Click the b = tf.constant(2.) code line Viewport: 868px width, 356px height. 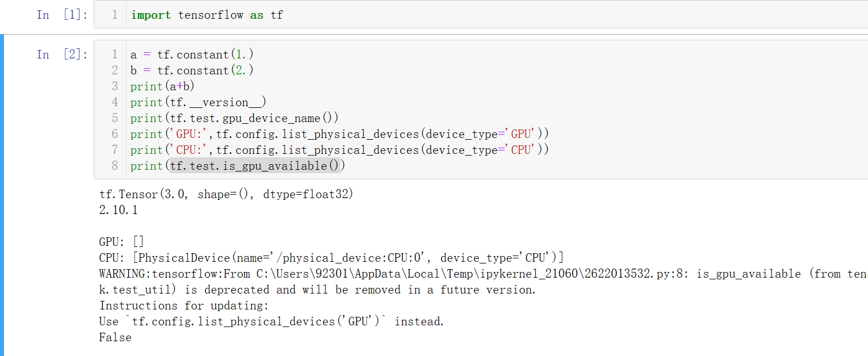(x=192, y=70)
